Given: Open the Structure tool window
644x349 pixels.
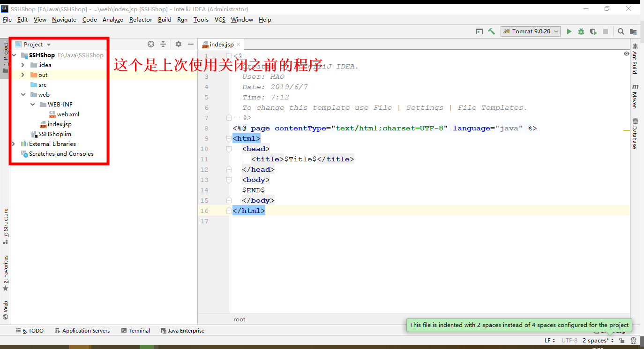Looking at the screenshot, I should (x=6, y=226).
